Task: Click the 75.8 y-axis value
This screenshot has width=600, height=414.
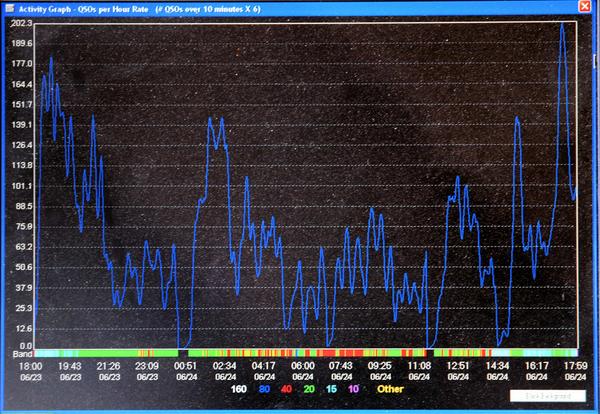Action: (x=23, y=227)
